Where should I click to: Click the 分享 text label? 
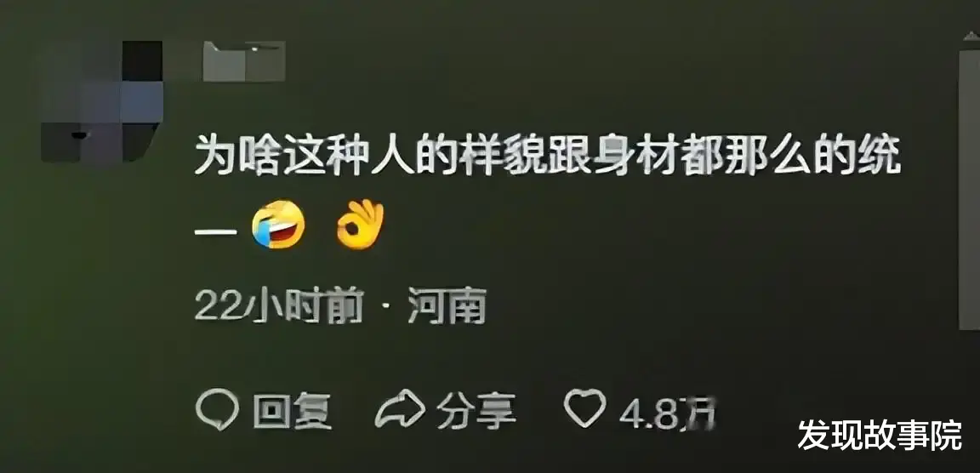click(x=476, y=411)
